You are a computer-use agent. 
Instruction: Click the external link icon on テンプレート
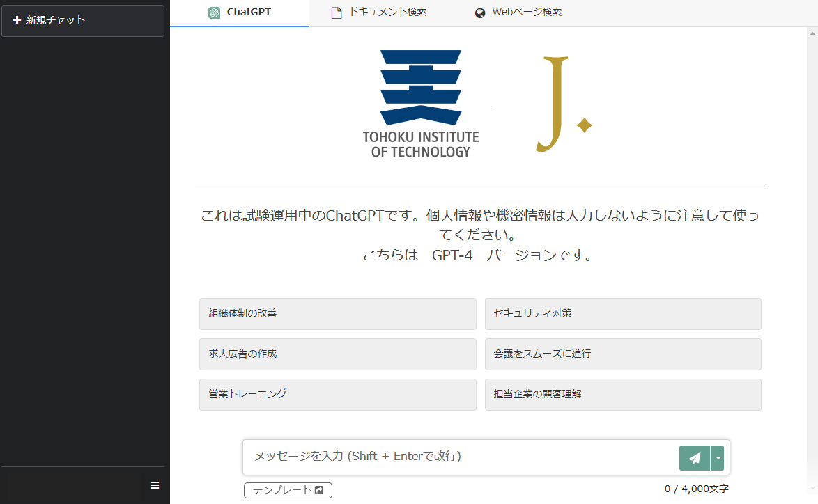click(x=319, y=490)
